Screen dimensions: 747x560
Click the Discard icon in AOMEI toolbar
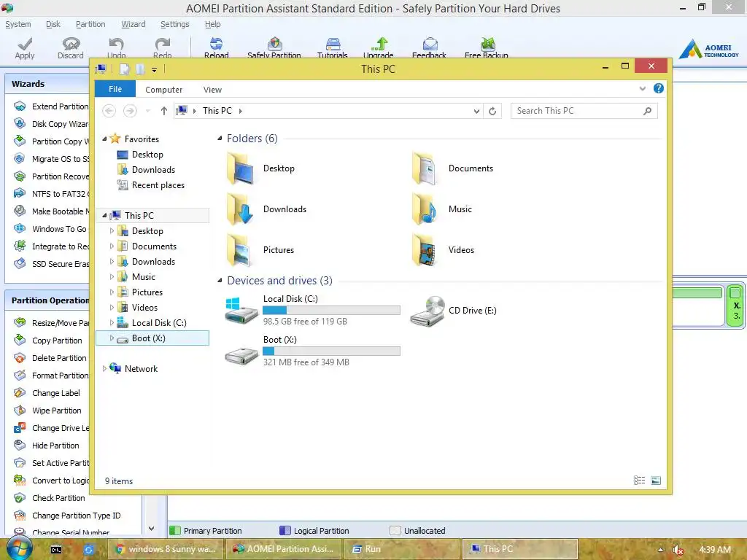(x=71, y=44)
